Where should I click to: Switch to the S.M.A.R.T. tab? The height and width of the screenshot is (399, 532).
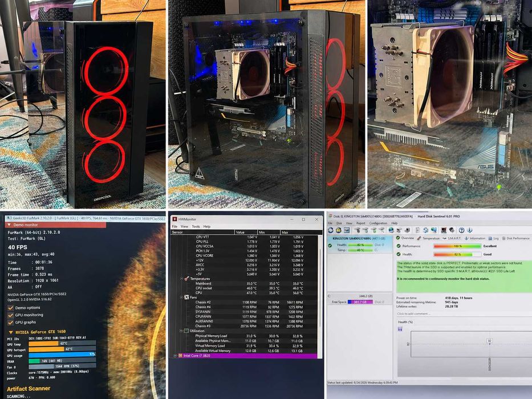pyautogui.click(x=451, y=238)
